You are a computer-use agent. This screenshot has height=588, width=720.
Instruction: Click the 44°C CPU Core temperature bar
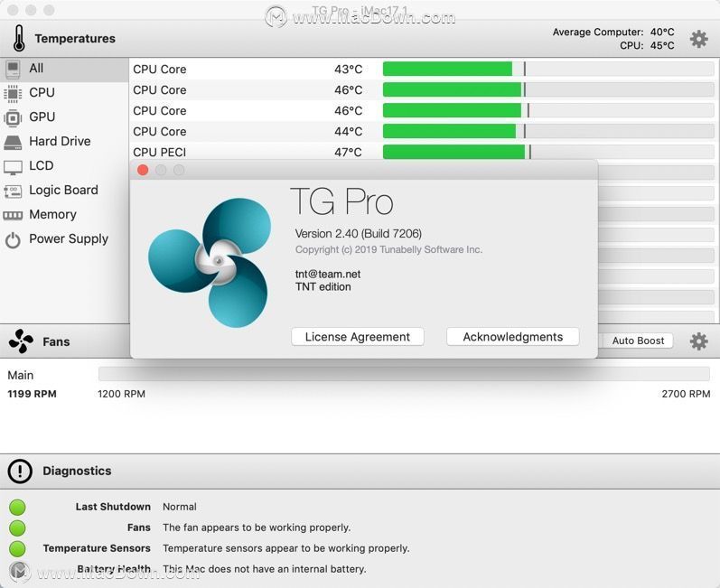[548, 131]
